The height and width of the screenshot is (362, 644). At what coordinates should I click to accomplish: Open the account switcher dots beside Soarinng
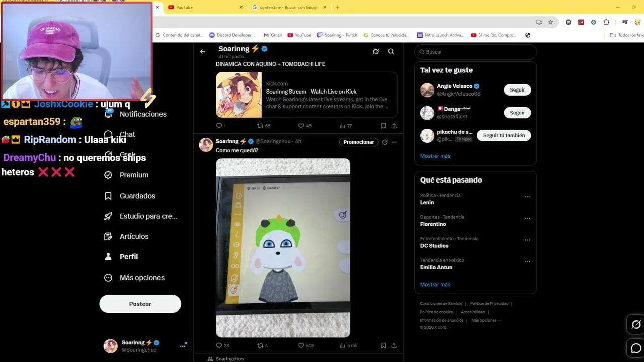tap(183, 346)
